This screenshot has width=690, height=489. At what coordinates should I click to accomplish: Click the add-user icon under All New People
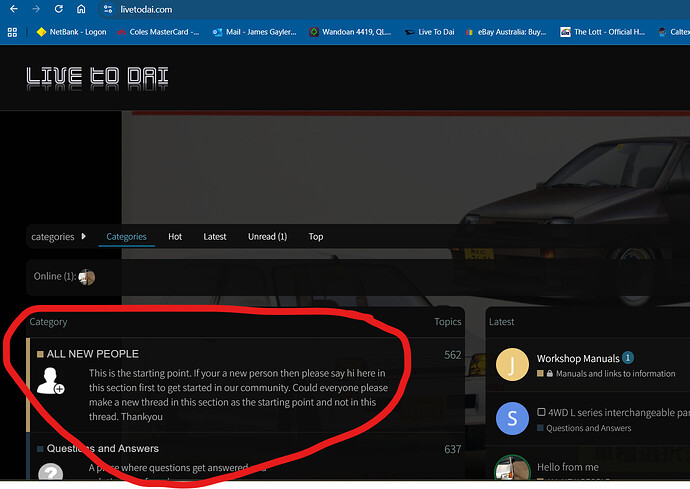(50, 380)
